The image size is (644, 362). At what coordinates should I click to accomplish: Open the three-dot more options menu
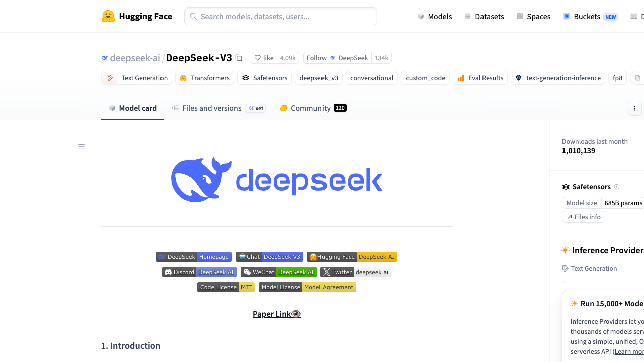(x=634, y=108)
